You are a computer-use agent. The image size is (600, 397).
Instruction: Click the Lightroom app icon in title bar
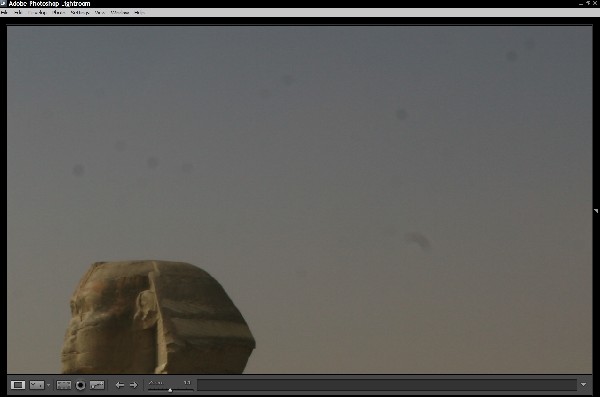(x=3, y=3)
